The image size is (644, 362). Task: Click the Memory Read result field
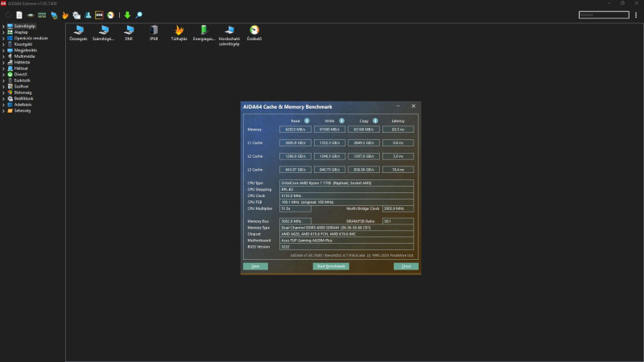[x=295, y=130]
